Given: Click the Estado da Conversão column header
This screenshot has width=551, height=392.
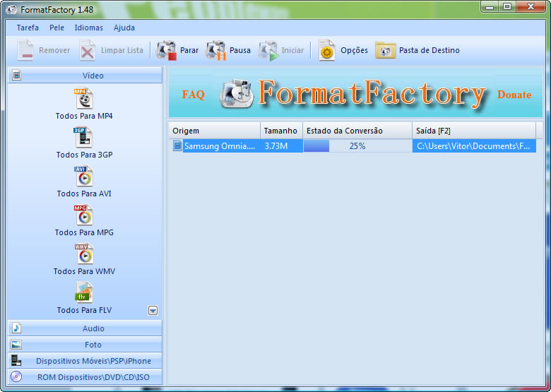Looking at the screenshot, I should coord(357,131).
